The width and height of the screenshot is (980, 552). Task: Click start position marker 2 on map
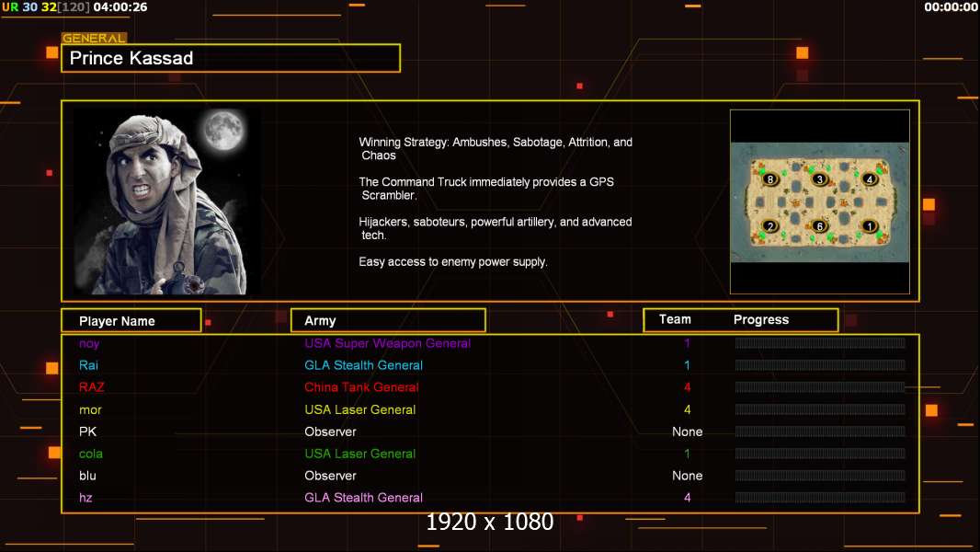coord(770,225)
